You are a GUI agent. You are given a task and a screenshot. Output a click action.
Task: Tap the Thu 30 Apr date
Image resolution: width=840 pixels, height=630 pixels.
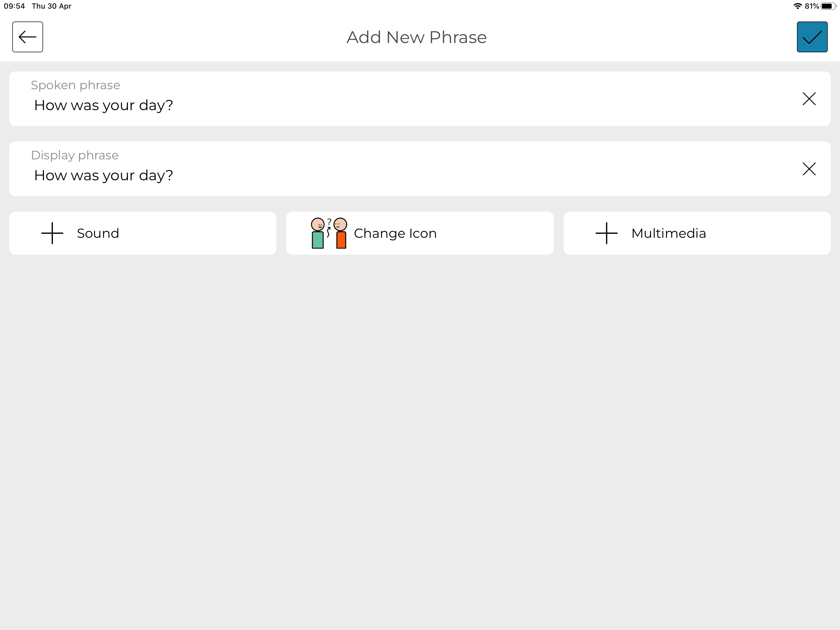[x=52, y=6]
